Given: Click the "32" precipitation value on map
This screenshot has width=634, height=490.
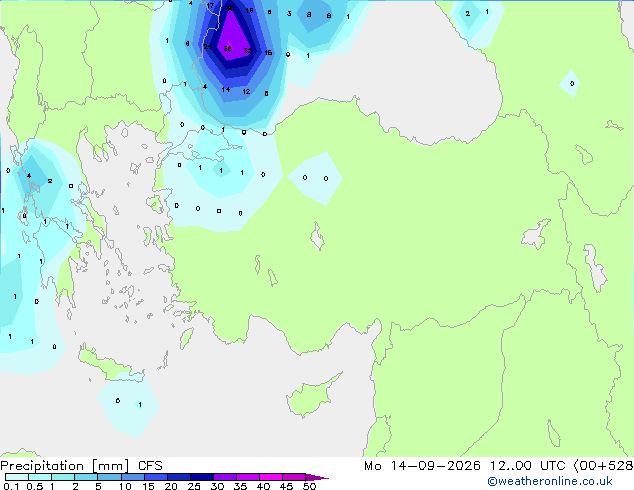Looking at the screenshot, I should click(248, 51).
